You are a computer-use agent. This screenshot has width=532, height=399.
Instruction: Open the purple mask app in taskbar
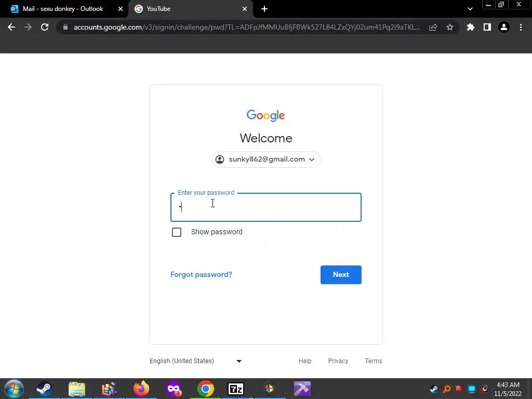click(174, 389)
